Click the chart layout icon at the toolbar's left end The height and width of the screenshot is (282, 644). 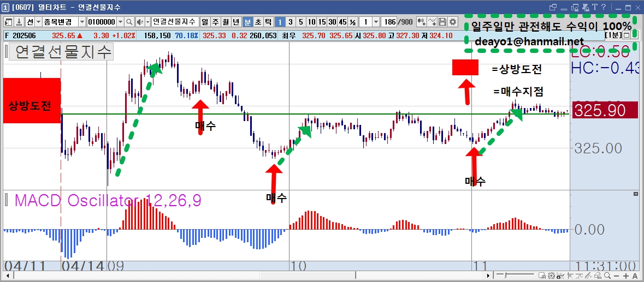(x=9, y=22)
